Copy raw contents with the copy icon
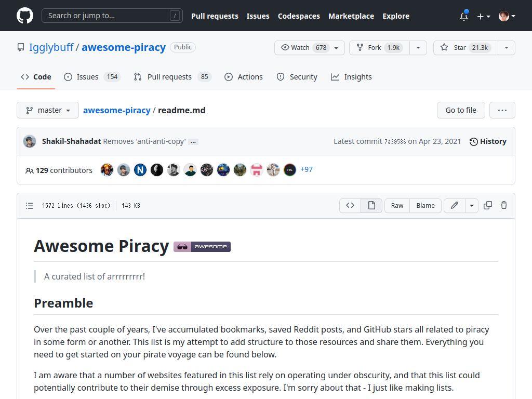532x399 pixels. [x=487, y=205]
